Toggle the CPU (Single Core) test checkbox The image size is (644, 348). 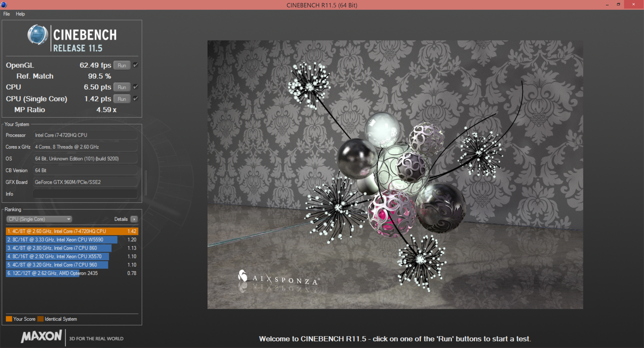point(136,99)
